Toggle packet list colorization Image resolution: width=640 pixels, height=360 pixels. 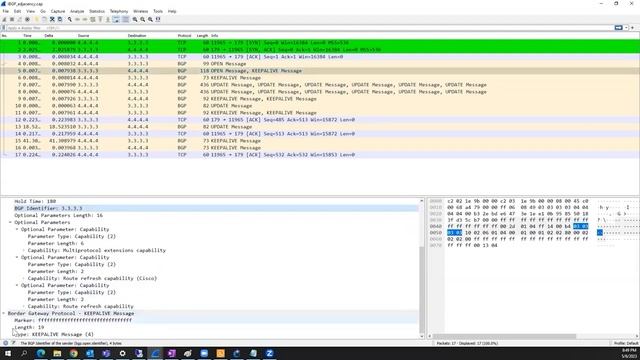pyautogui.click(x=125, y=19)
